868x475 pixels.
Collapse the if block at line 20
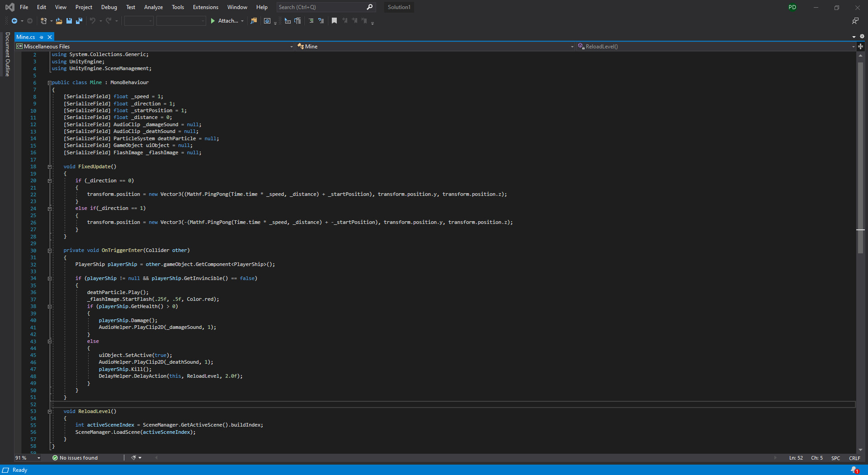(x=50, y=181)
